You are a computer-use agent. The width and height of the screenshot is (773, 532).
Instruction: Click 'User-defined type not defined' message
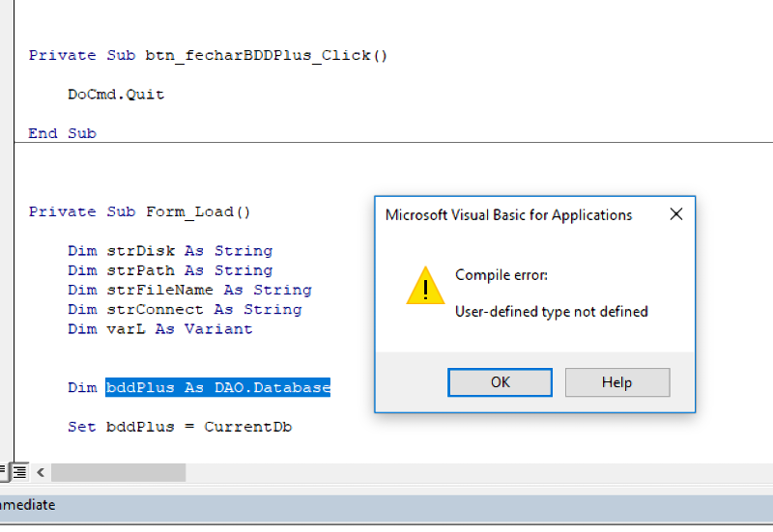point(552,312)
